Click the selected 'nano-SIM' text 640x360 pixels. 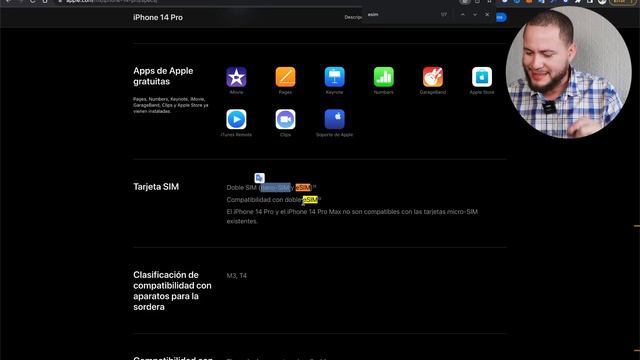276,187
